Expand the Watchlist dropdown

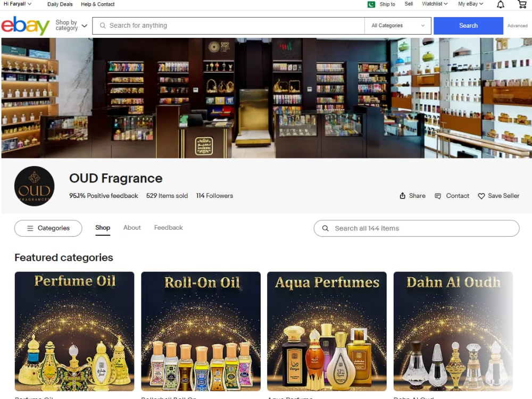click(435, 4)
